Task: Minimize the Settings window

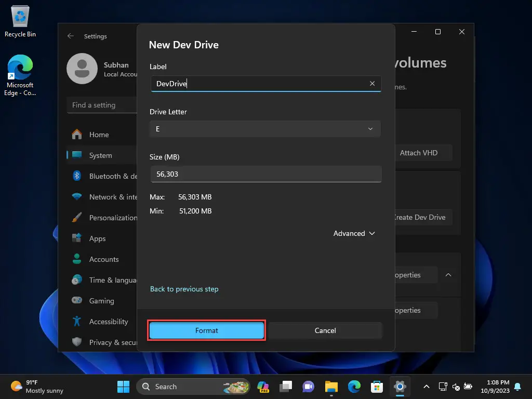Action: tap(414, 32)
